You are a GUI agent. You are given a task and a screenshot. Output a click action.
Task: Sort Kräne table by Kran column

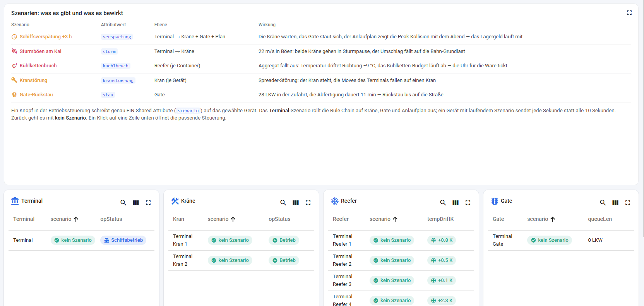pyautogui.click(x=178, y=219)
